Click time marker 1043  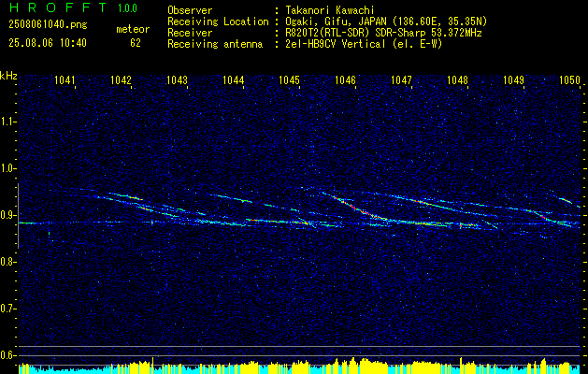tap(177, 80)
